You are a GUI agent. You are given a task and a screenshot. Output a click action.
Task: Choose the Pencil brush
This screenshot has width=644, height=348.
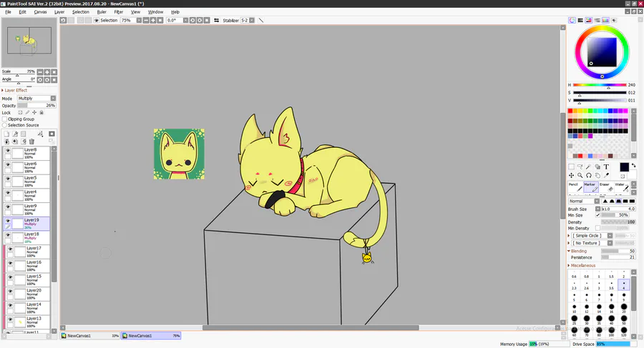pyautogui.click(x=575, y=187)
